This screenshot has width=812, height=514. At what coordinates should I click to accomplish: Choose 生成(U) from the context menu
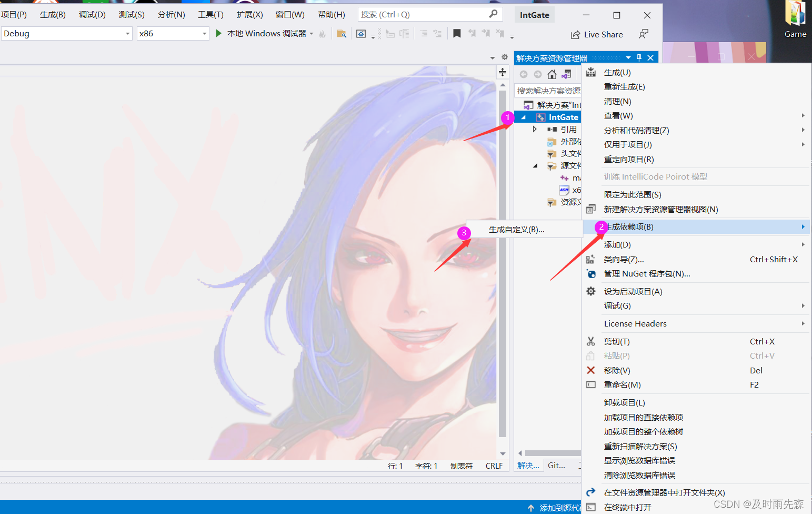696,73
